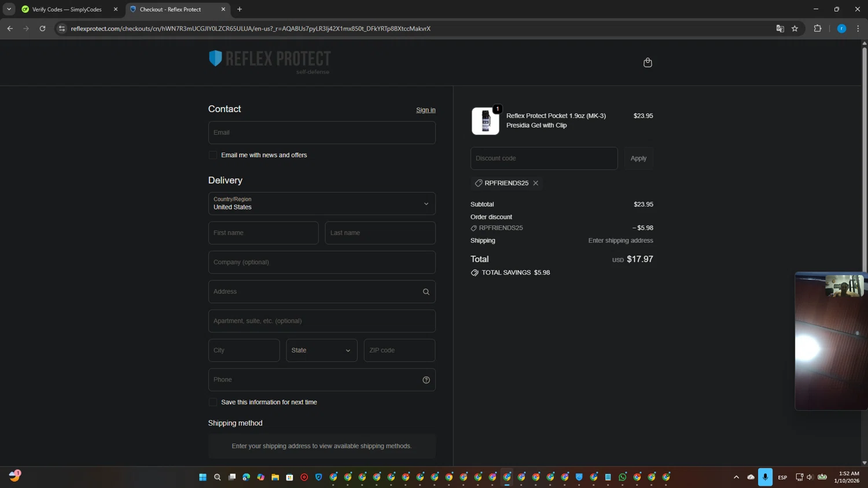The height and width of the screenshot is (488, 868).
Task: Close the Verify Codes — SimplyCodes tab
Action: click(116, 9)
